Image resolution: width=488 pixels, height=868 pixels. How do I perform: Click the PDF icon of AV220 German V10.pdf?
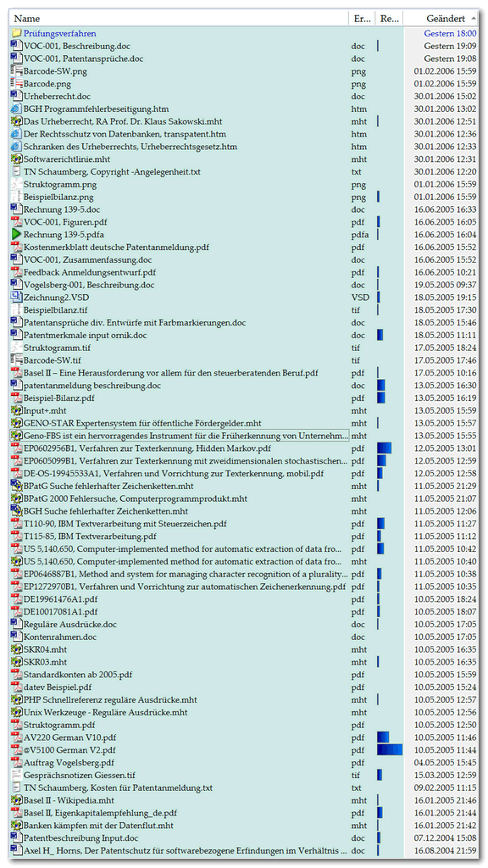pyautogui.click(x=17, y=737)
